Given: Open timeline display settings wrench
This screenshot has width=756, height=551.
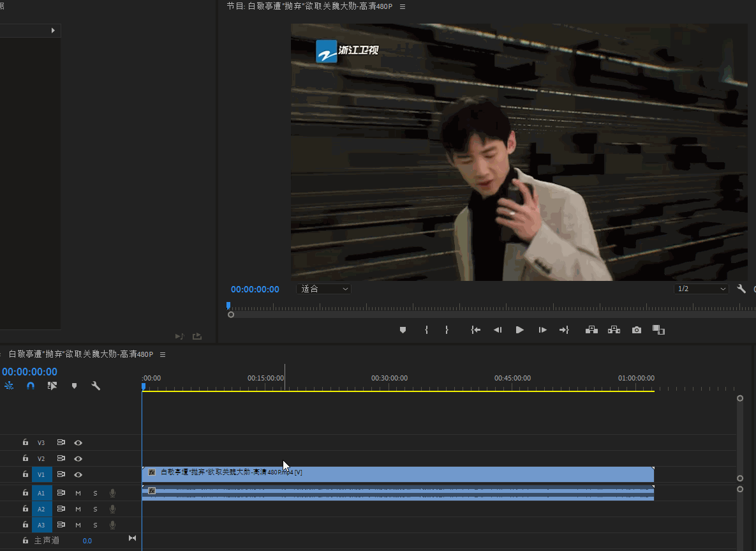Looking at the screenshot, I should (x=96, y=386).
